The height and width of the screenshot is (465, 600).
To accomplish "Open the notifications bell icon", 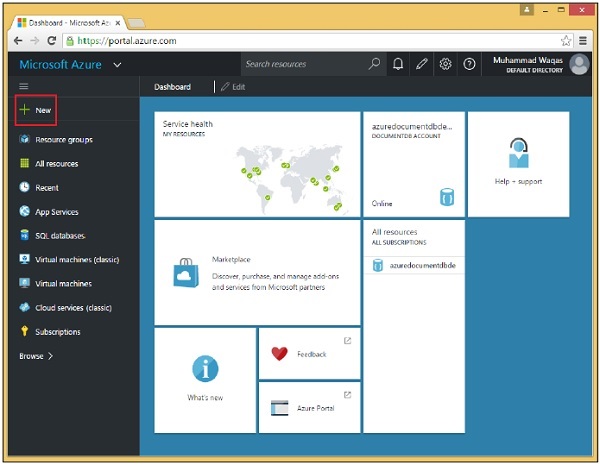I will (x=399, y=64).
